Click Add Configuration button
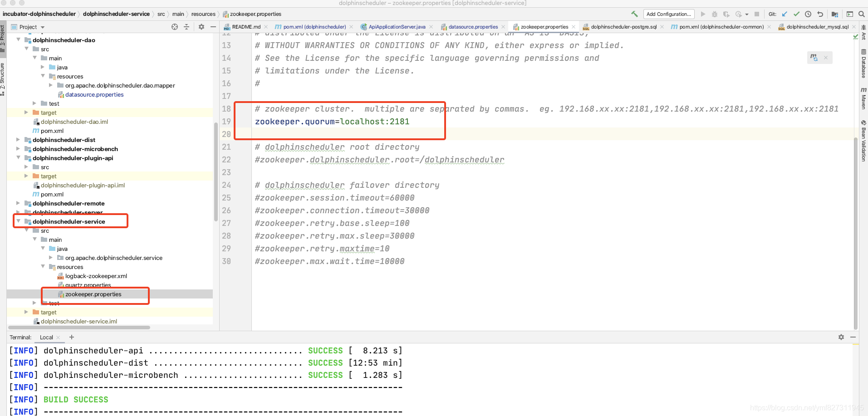Image resolution: width=868 pixels, height=416 pixels. coord(668,14)
